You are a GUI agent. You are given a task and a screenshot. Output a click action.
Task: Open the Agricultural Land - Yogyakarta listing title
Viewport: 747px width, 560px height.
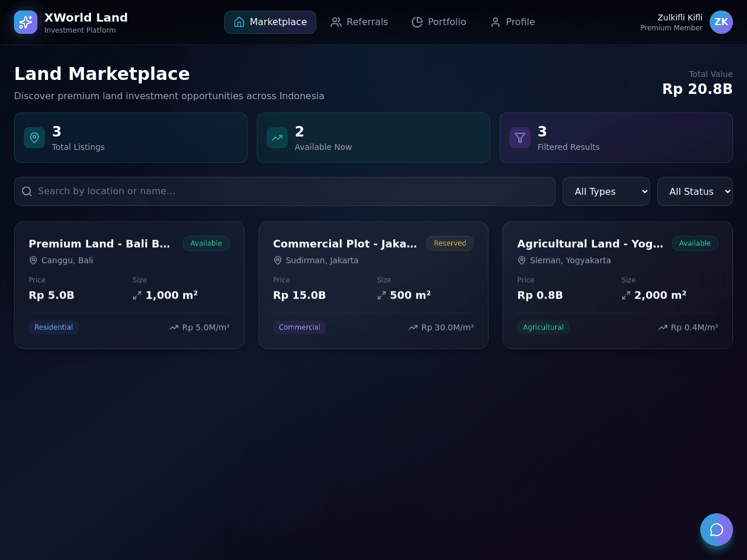click(x=591, y=244)
